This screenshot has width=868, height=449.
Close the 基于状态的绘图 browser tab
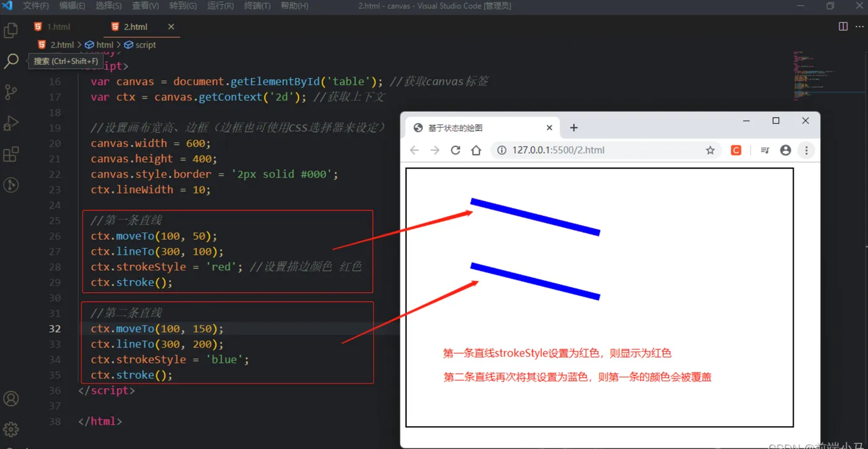pos(549,128)
